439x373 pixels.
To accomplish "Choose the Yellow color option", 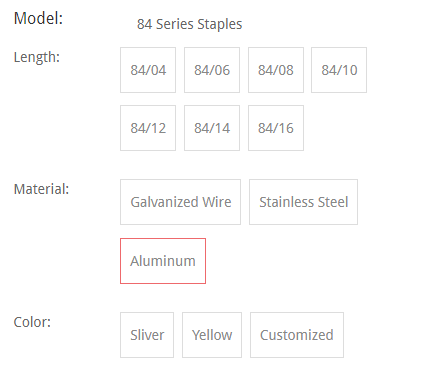I will pos(212,335).
